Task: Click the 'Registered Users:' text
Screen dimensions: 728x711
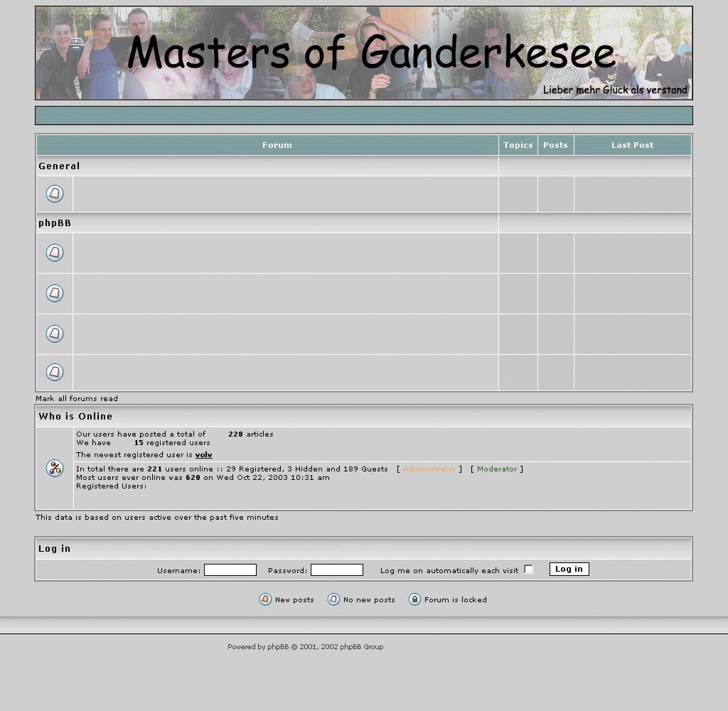Action: pyautogui.click(x=112, y=486)
